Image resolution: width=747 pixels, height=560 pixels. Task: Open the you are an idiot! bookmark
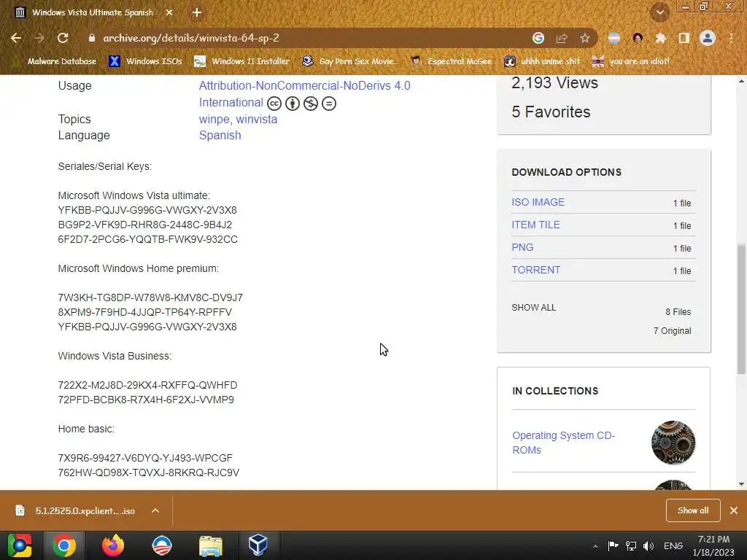631,61
